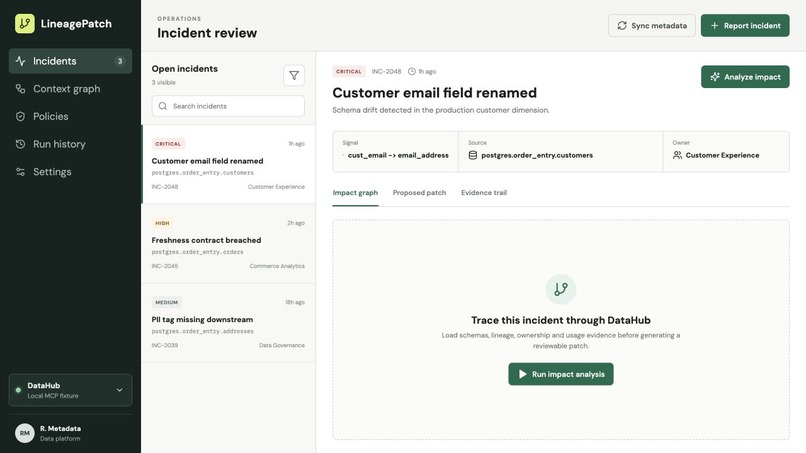Image resolution: width=806 pixels, height=453 pixels.
Task: Click Report incident button
Action: pos(745,25)
